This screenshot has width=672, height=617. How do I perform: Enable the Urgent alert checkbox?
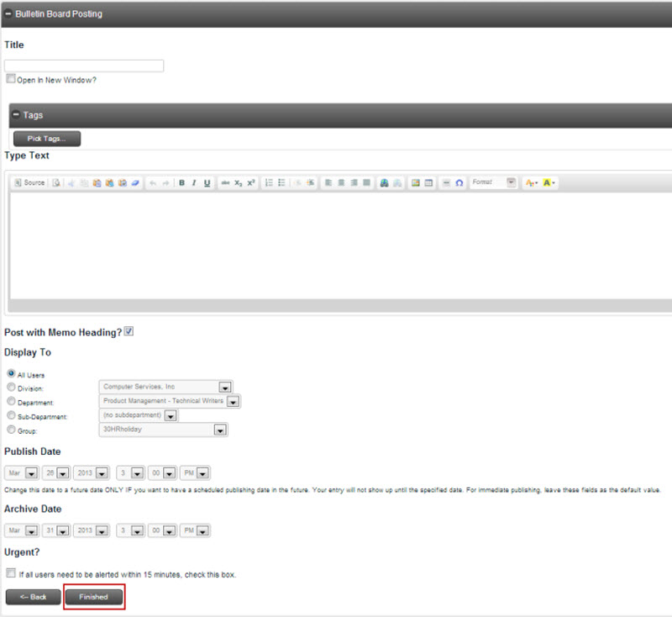point(11,573)
